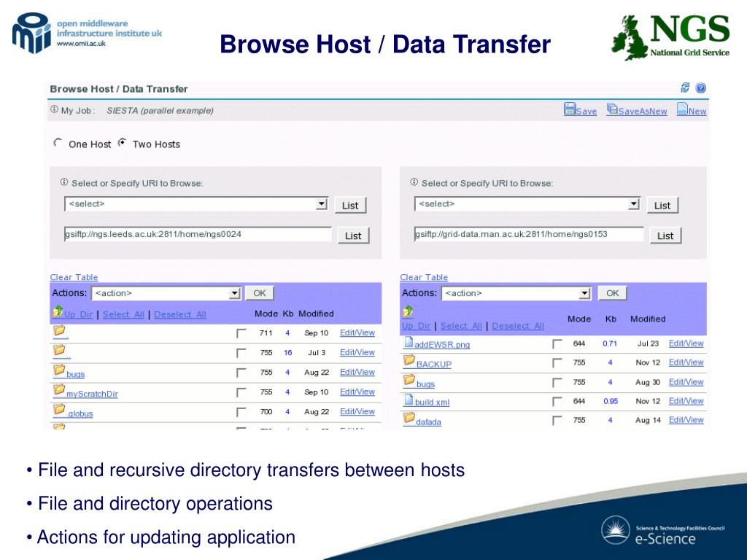
Task: Click the refresh icon in panel header
Action: 685,87
